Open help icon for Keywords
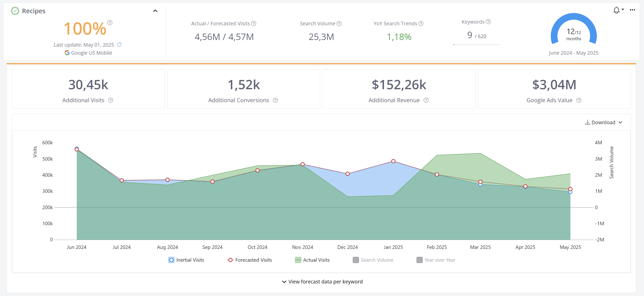The height and width of the screenshot is (296, 644). click(x=488, y=22)
